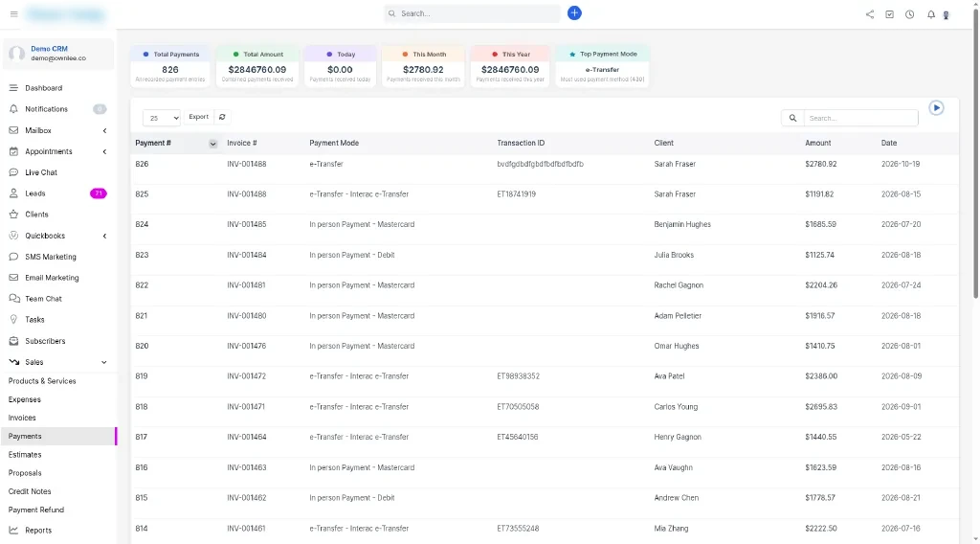Click the global Search field
This screenshot has height=544, width=980.
[x=473, y=13]
